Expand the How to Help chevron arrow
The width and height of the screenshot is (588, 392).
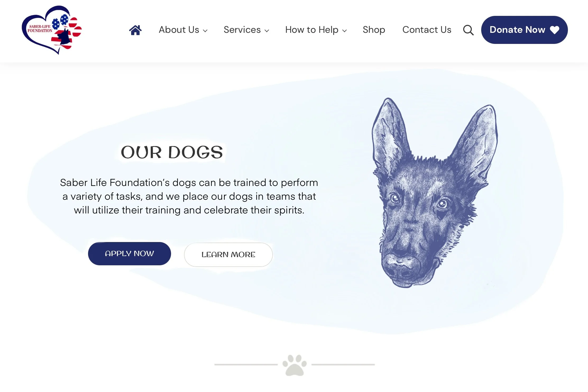click(344, 31)
